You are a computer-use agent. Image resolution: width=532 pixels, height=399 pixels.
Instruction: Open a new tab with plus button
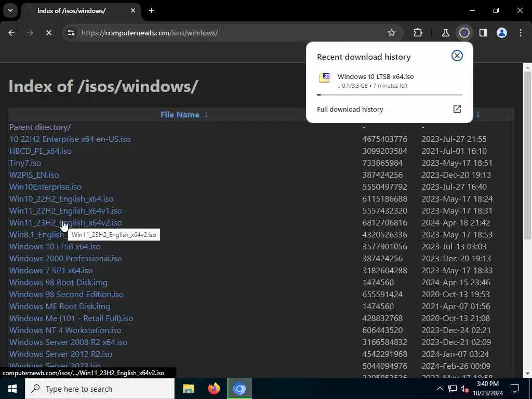pos(152,10)
